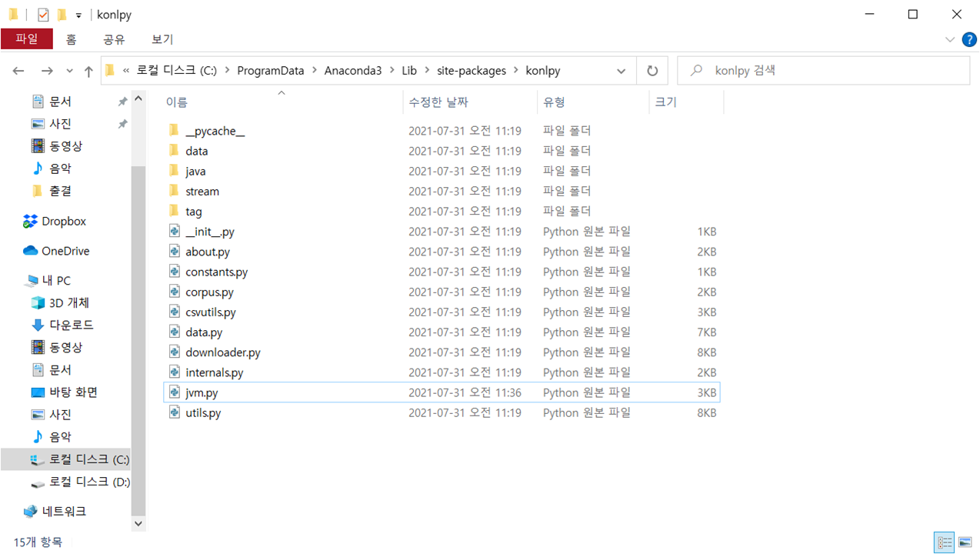
Task: Select 내 PC in the navigation pane
Action: click(56, 281)
